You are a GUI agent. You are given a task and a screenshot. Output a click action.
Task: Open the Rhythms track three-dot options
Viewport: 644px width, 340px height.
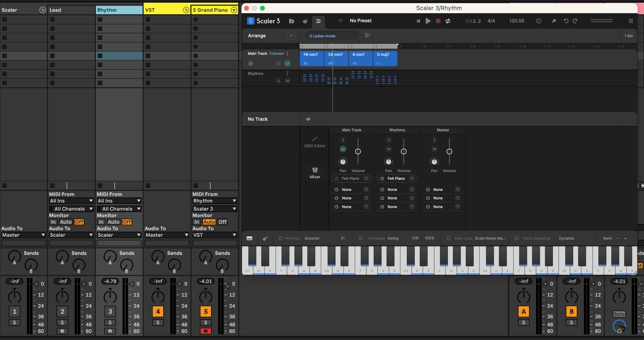tap(287, 73)
